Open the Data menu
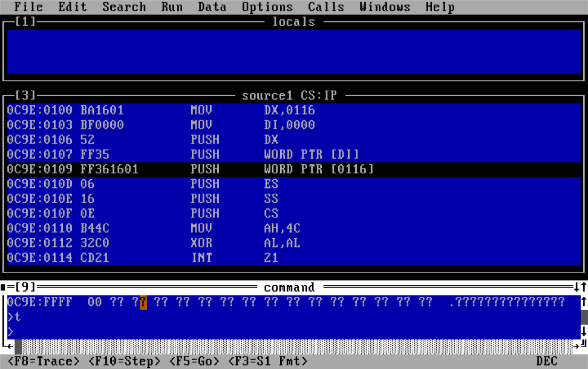Viewport: 588px width, 369px height. click(212, 7)
